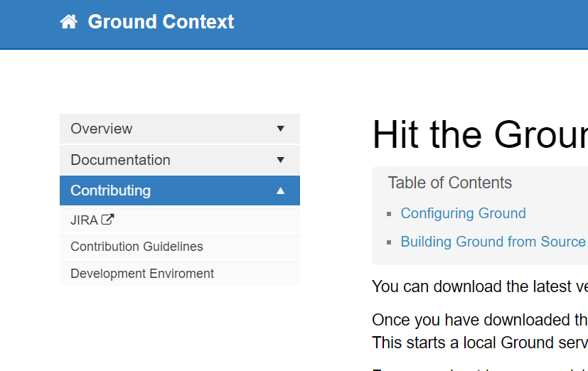Jump to Configuring Ground section
The image size is (588, 371).
463,213
